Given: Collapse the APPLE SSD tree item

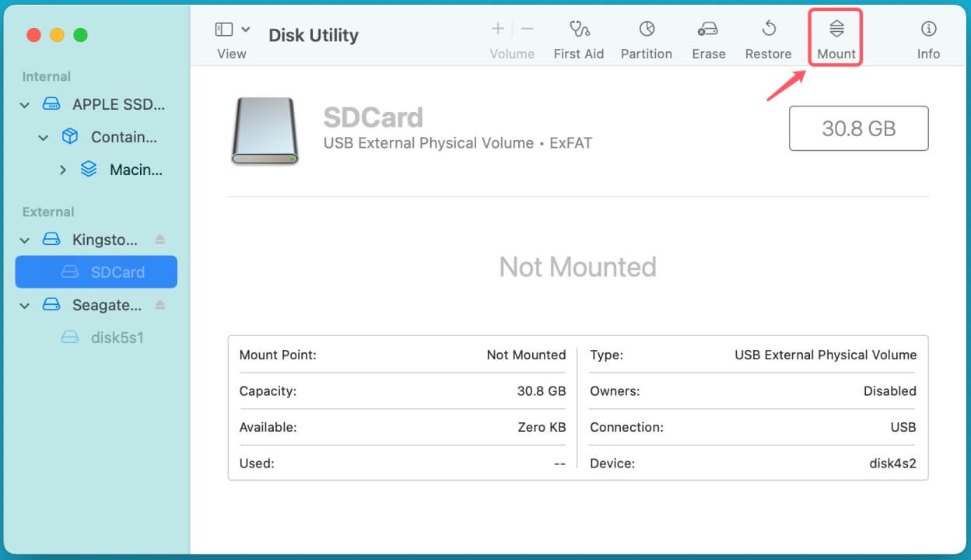Looking at the screenshot, I should coord(24,104).
